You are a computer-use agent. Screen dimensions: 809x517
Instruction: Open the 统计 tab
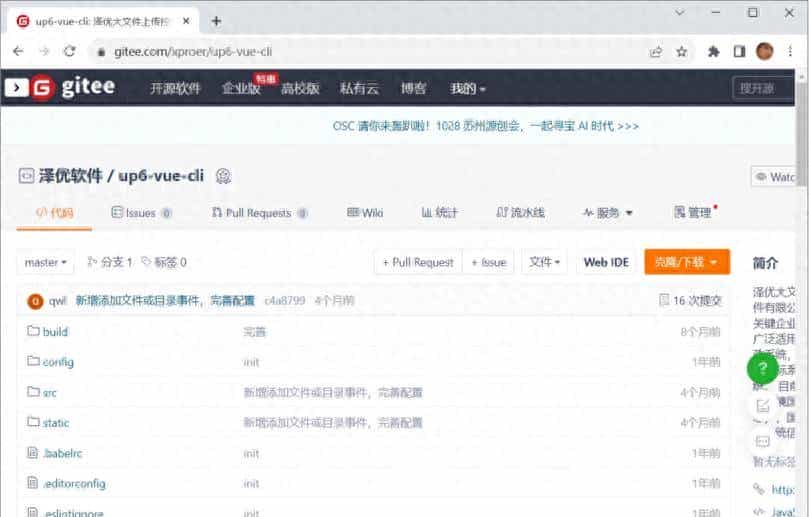point(440,213)
